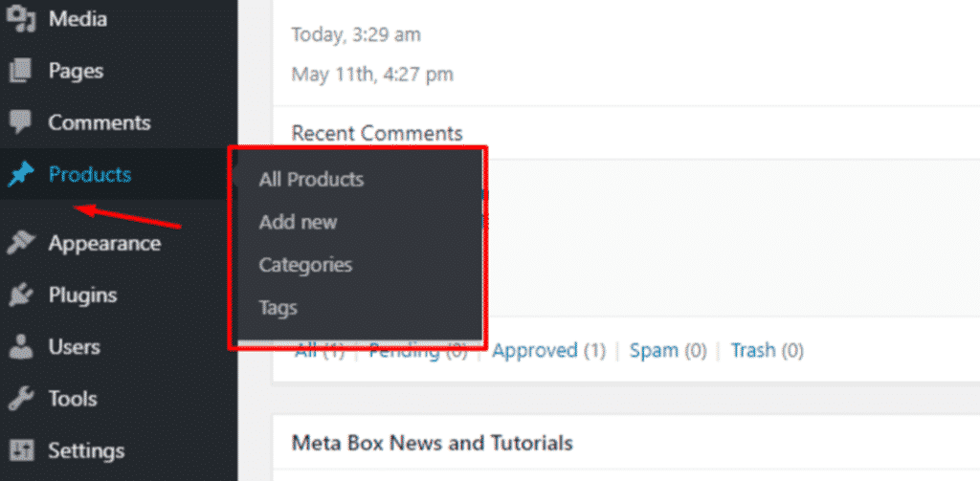Click the Plugins plug icon
The width and height of the screenshot is (980, 481).
21,295
